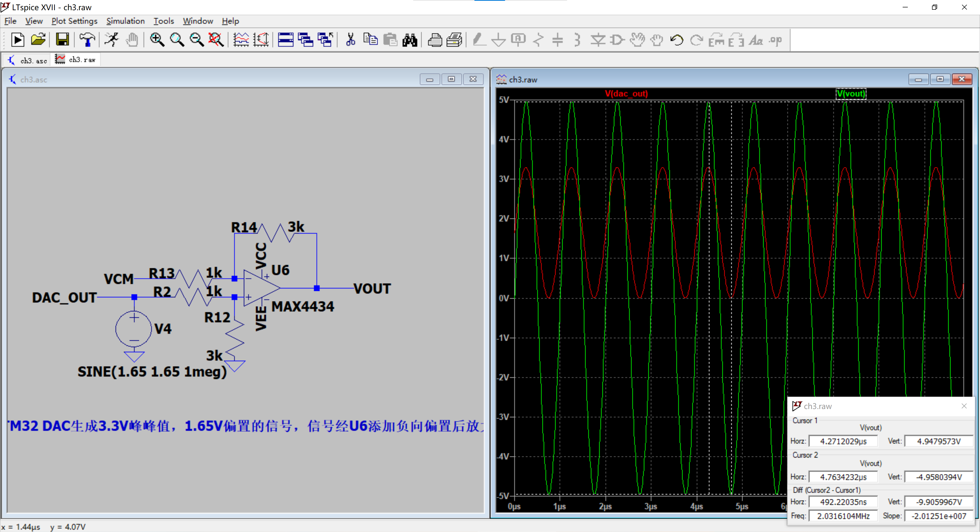The image size is (980, 532).
Task: Click the Halt hand icon
Action: (x=132, y=40)
